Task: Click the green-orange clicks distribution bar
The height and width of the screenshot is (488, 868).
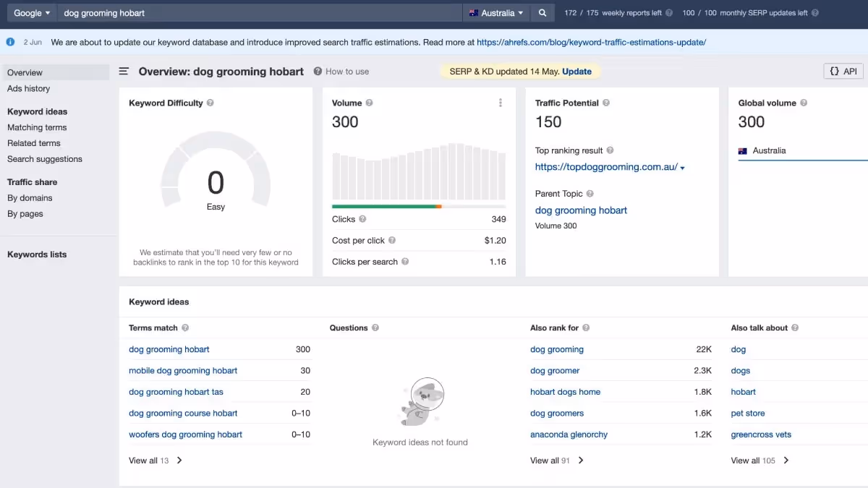Action: [x=419, y=207]
